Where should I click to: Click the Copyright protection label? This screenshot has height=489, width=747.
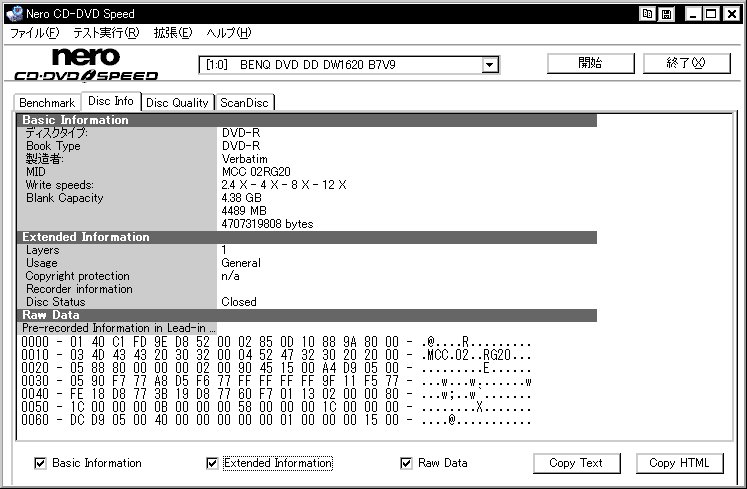tap(77, 276)
